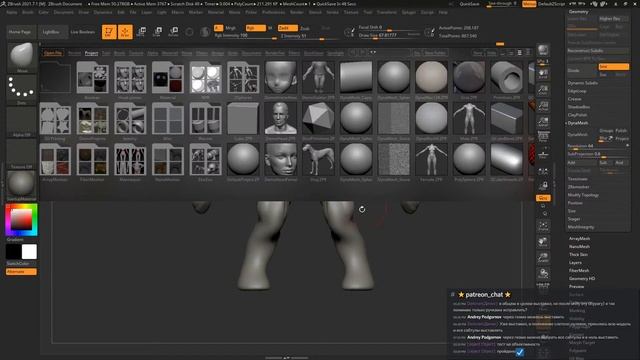Select the Rotate transform icon
Image resolution: width=640 pixels, height=360 pixels.
(x=173, y=32)
